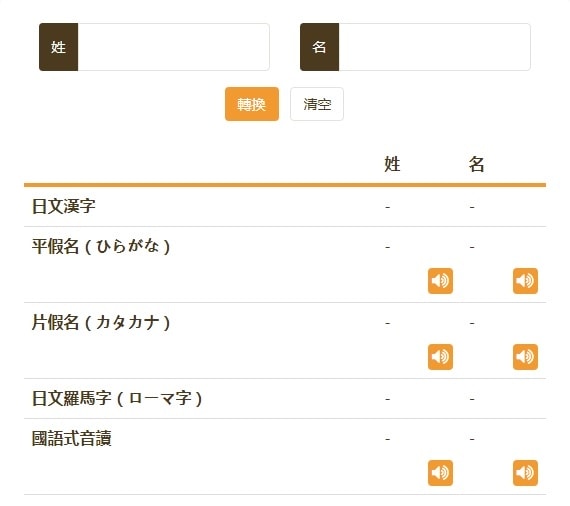Select the 國語式音讀 row label
The image size is (570, 506).
pos(72,438)
